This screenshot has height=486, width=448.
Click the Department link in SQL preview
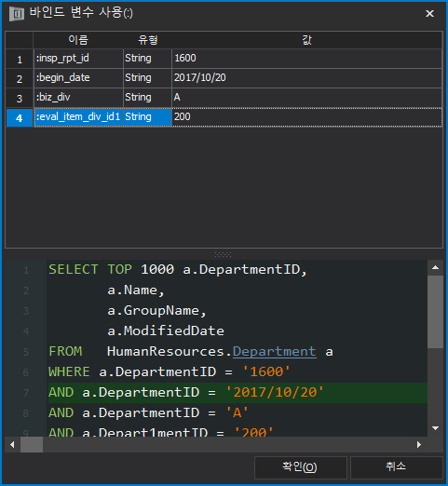click(x=275, y=352)
